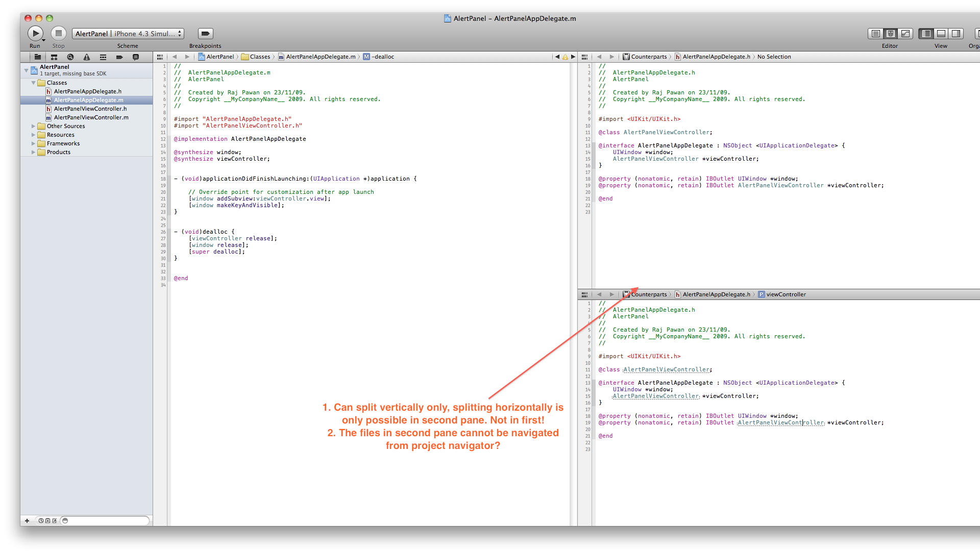
Task: Open AlertPanelViewController.h in navigator
Action: [90, 109]
